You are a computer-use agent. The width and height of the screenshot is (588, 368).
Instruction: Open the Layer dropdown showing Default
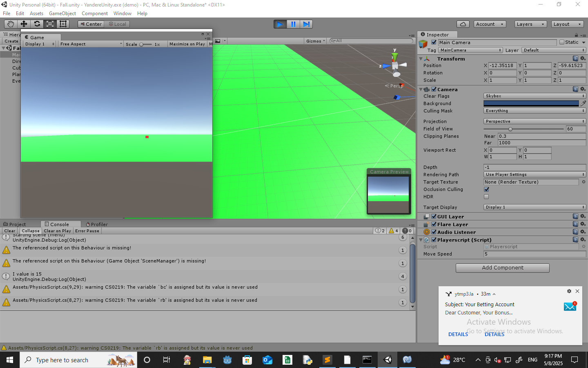click(554, 50)
